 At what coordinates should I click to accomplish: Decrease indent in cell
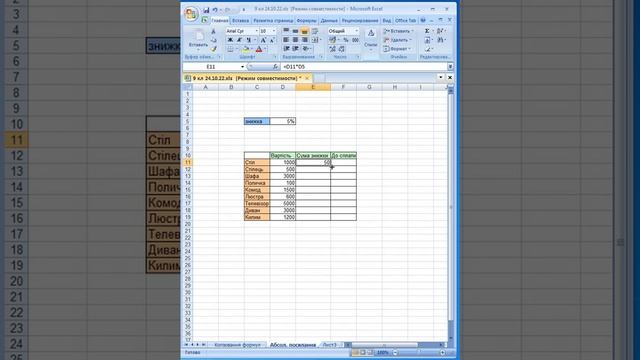[287, 49]
